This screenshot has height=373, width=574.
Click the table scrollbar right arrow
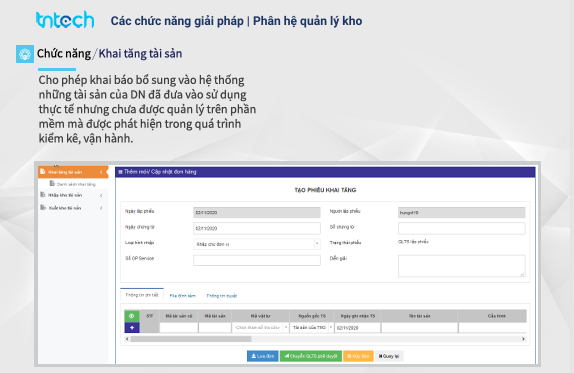click(523, 339)
